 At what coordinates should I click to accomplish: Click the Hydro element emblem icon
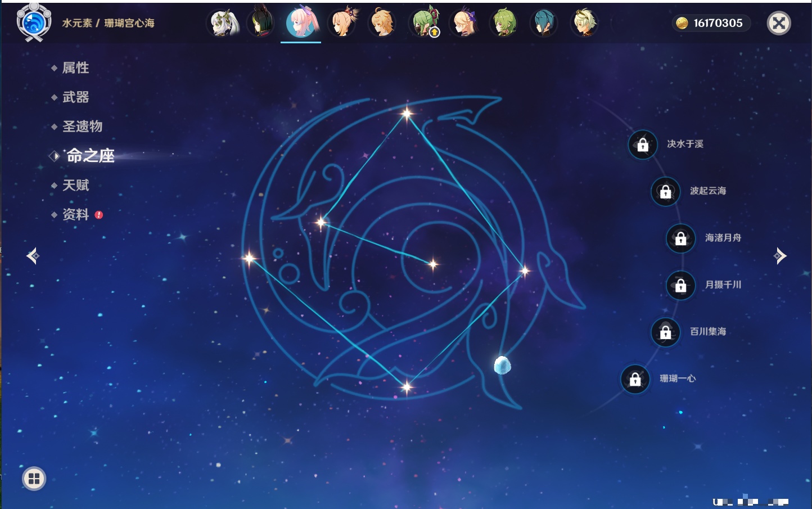34,22
